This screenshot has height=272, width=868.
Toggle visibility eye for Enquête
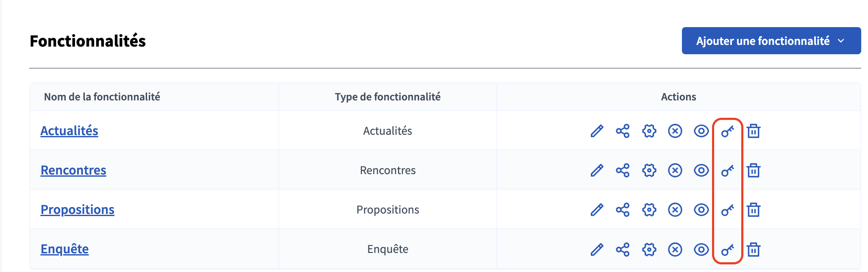[x=701, y=250]
